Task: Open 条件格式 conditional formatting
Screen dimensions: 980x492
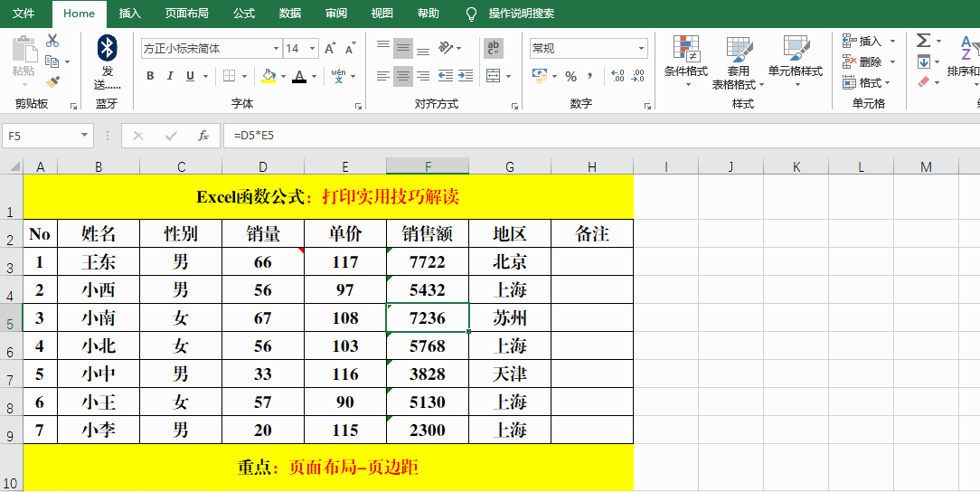Action: pos(685,61)
